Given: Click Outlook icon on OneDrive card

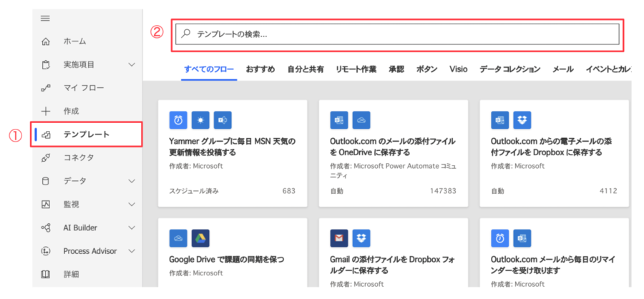Looking at the screenshot, I should tap(339, 120).
